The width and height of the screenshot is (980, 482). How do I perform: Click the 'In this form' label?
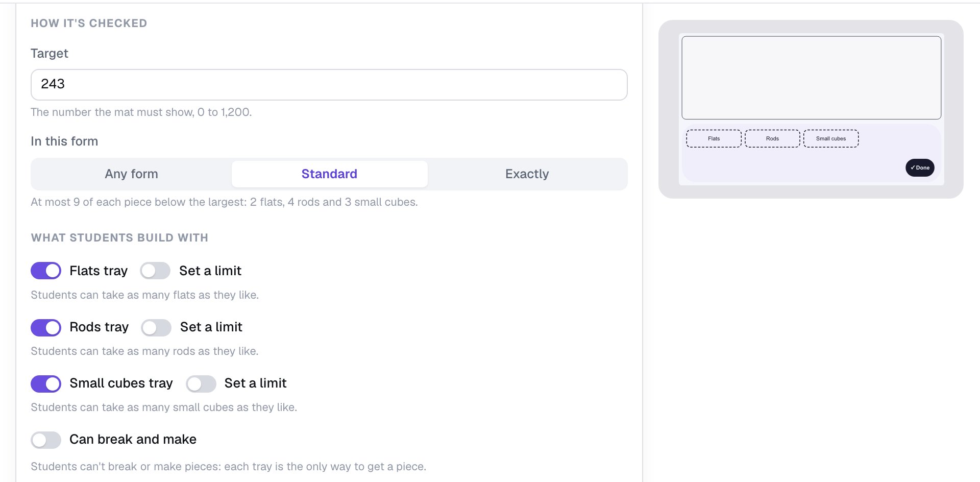pyautogui.click(x=64, y=141)
